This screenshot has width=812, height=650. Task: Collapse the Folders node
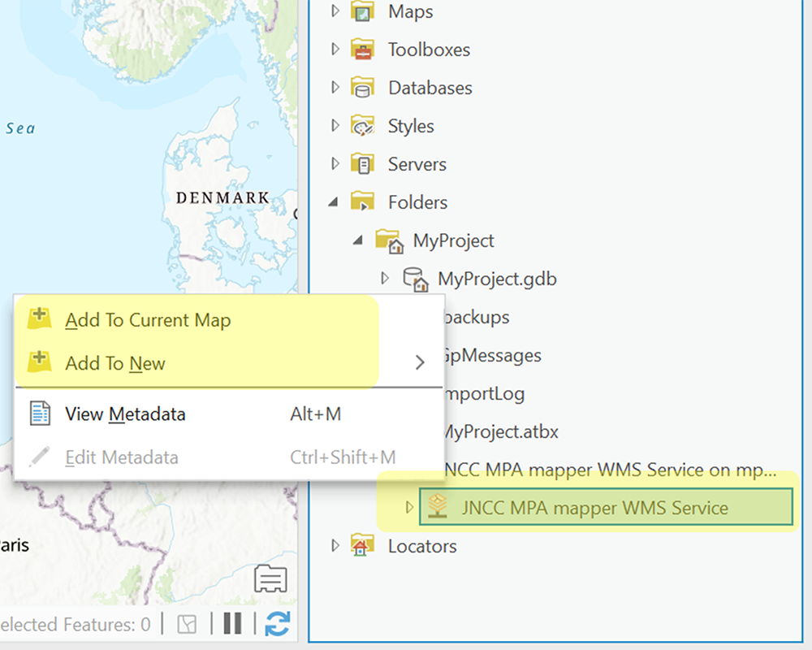point(332,201)
